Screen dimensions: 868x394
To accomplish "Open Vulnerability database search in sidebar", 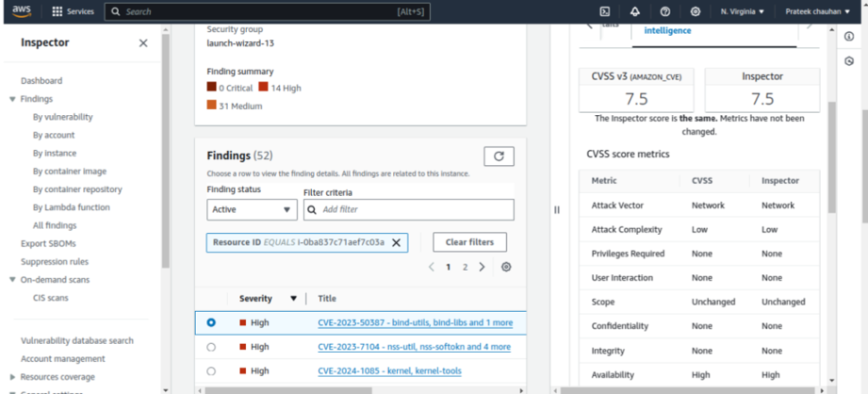I will 77,341.
